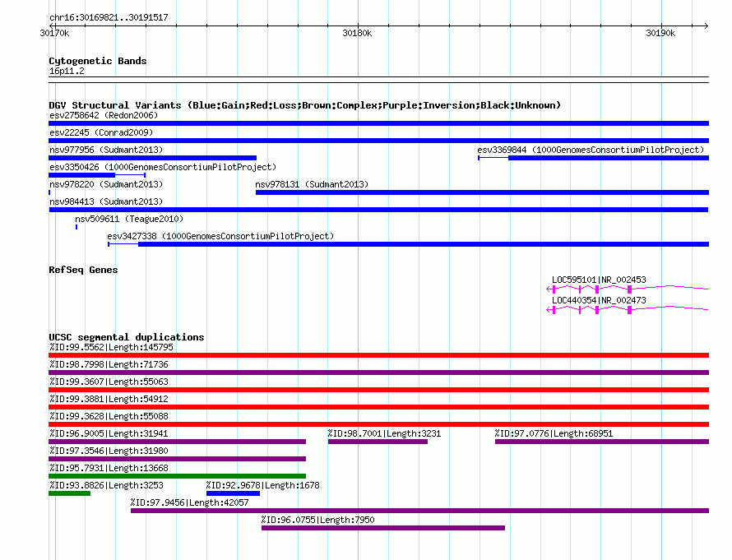Viewport: 732px width, 560px height.
Task: Click label %ID:96.9005|Length:31941
Action: [109, 433]
